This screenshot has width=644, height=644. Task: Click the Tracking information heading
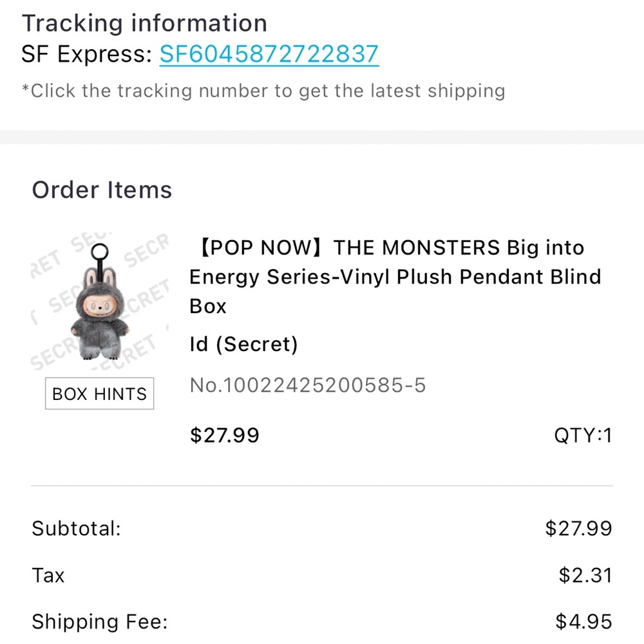144,24
